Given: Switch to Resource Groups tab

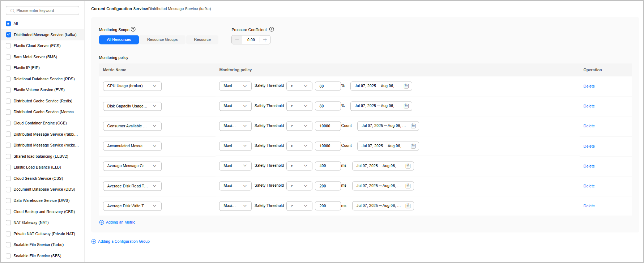Looking at the screenshot, I should (162, 40).
